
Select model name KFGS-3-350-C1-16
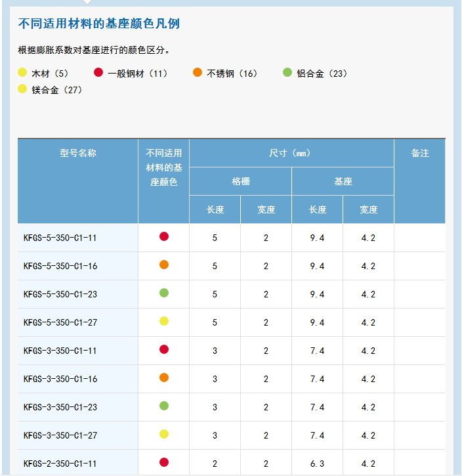pos(60,379)
